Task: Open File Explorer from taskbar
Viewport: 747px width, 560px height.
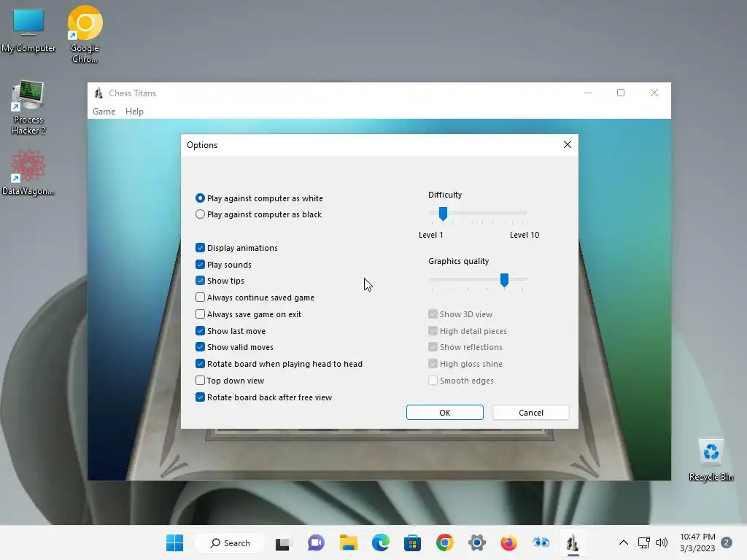Action: [x=348, y=542]
